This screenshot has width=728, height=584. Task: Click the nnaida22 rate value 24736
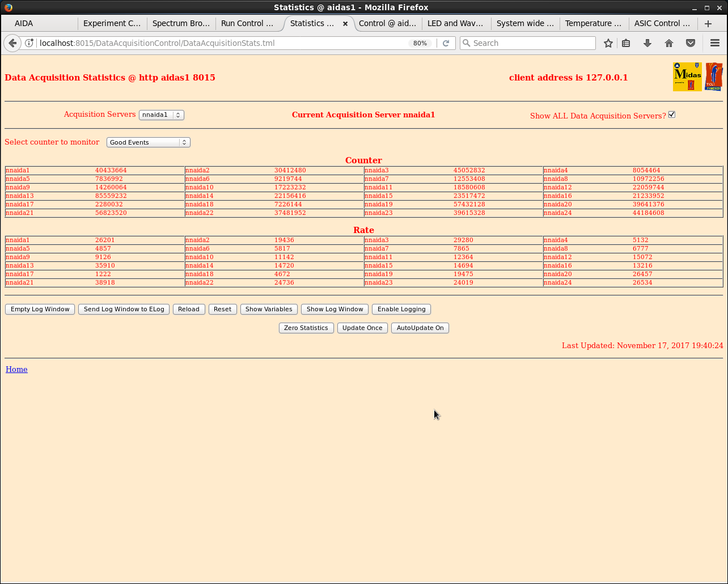[x=284, y=282]
